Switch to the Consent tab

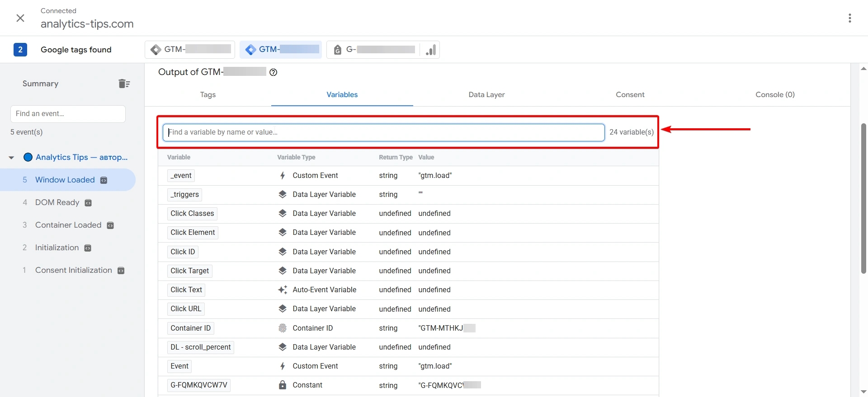(630, 95)
